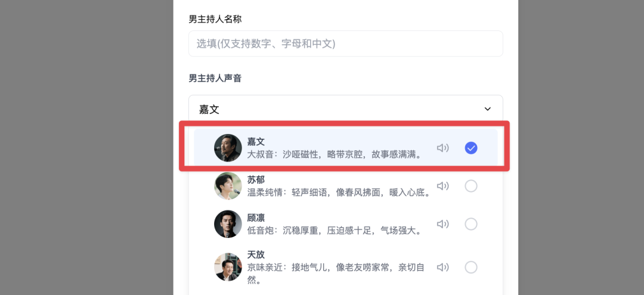This screenshot has width=644, height=295.
Task: Pick the 顾凛 name in voice list
Action: tap(256, 218)
